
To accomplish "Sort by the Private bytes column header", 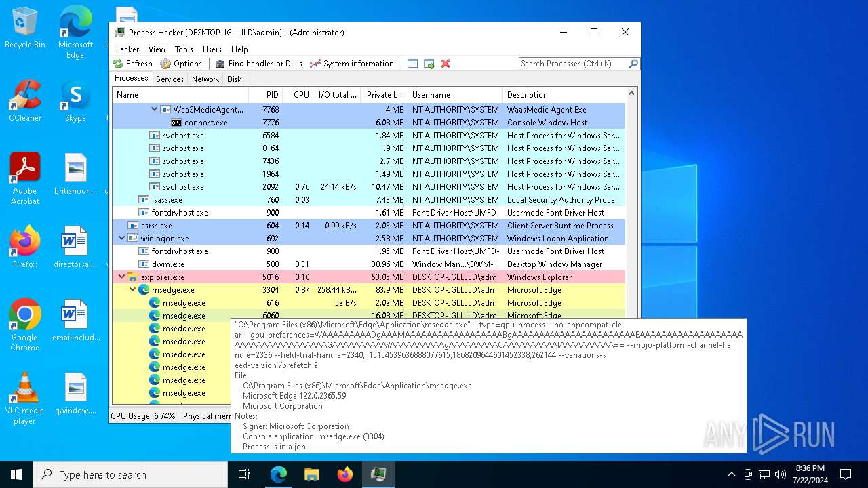I will [384, 95].
